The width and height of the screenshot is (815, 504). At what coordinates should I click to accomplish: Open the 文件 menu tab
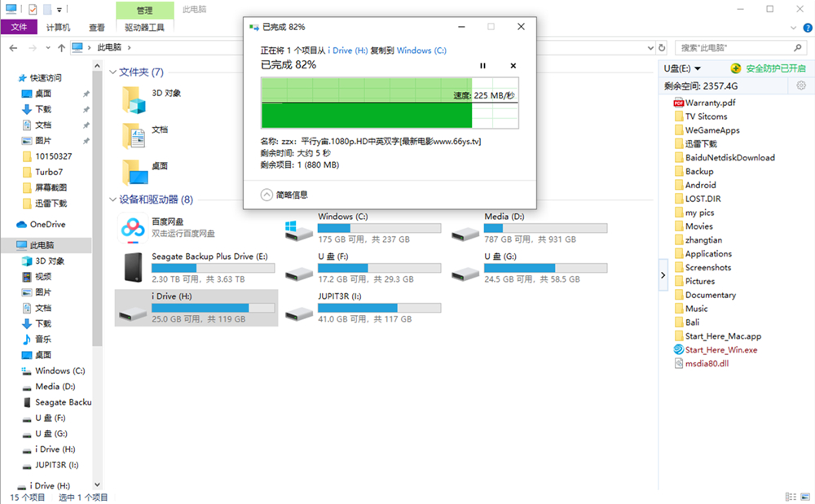pyautogui.click(x=19, y=27)
